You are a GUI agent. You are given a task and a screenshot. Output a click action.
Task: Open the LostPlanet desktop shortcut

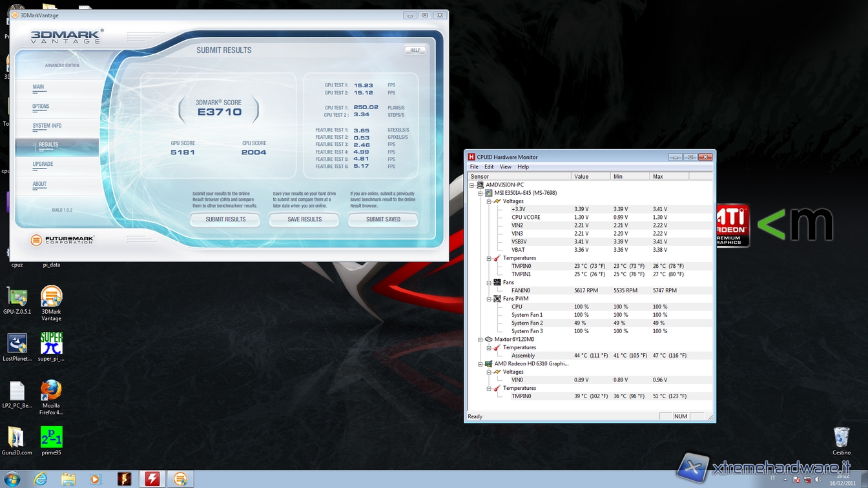17,344
